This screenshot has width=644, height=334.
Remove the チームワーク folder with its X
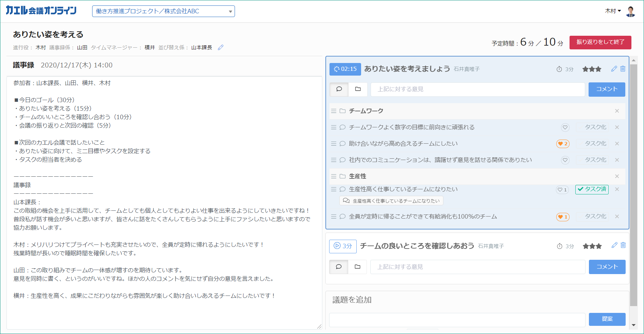point(617,111)
